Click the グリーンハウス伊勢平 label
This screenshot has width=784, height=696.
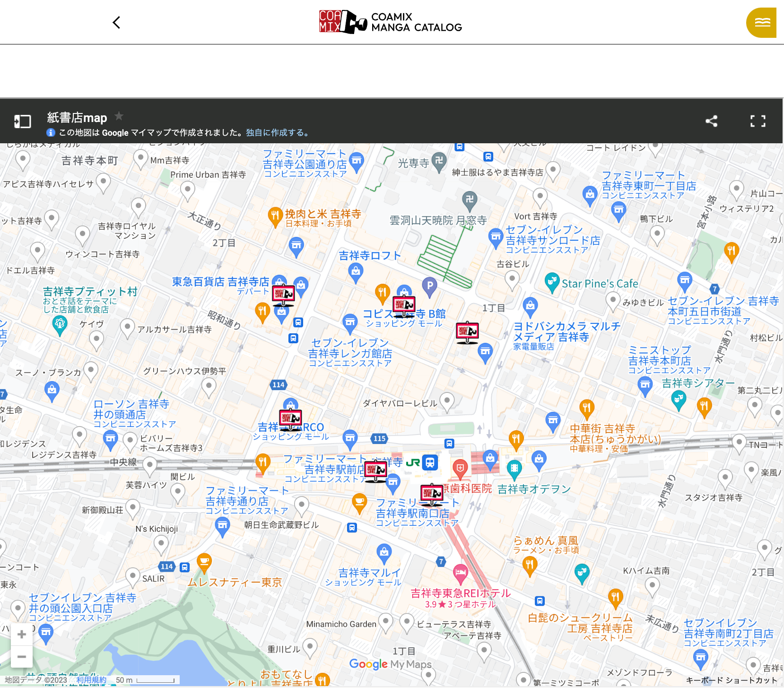click(185, 371)
